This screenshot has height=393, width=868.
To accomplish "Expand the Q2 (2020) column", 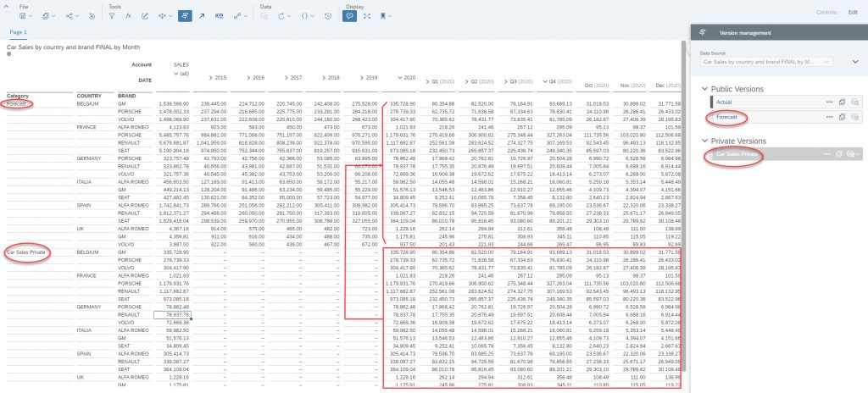I will click(465, 82).
